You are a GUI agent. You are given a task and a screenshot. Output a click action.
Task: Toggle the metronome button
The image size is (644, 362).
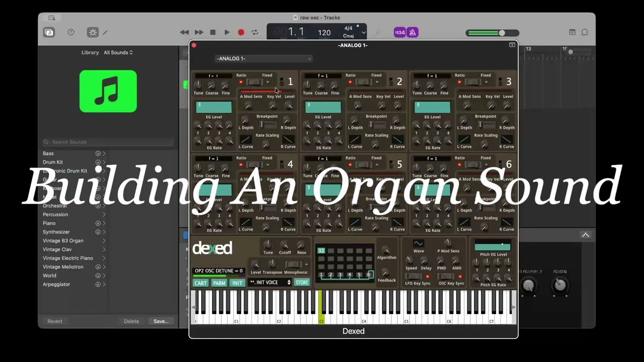tap(413, 32)
